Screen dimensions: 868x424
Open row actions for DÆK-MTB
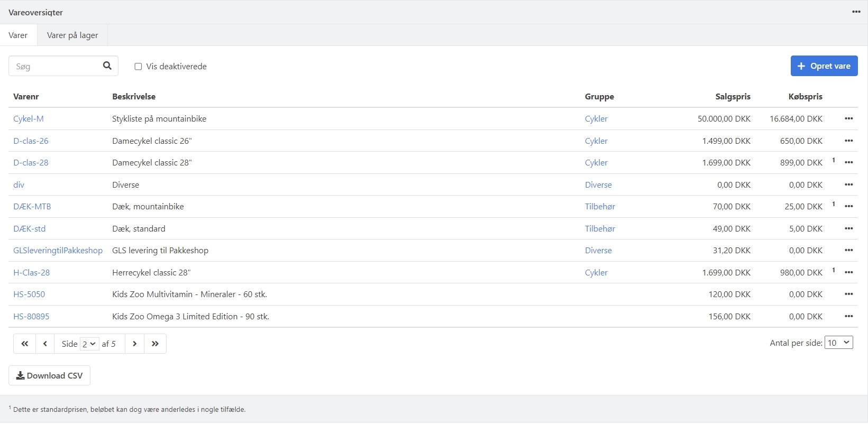pyautogui.click(x=848, y=206)
